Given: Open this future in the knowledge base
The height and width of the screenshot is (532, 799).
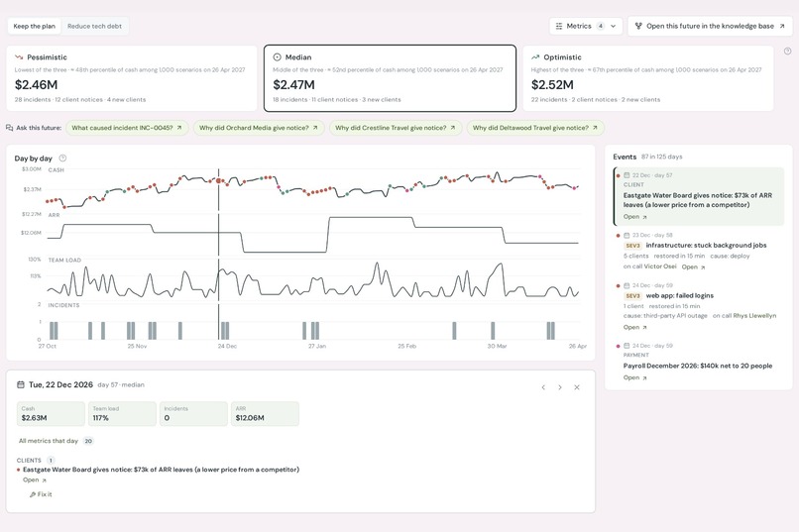Looking at the screenshot, I should pos(710,26).
